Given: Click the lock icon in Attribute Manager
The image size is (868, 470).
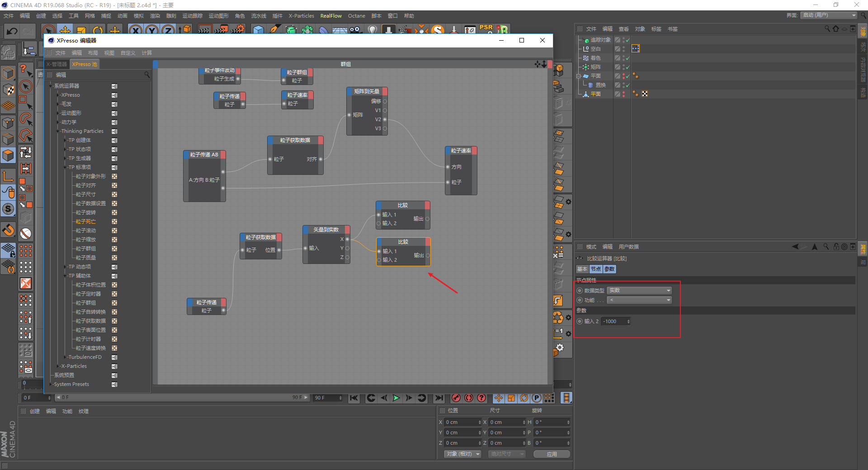Looking at the screenshot, I should pos(836,246).
